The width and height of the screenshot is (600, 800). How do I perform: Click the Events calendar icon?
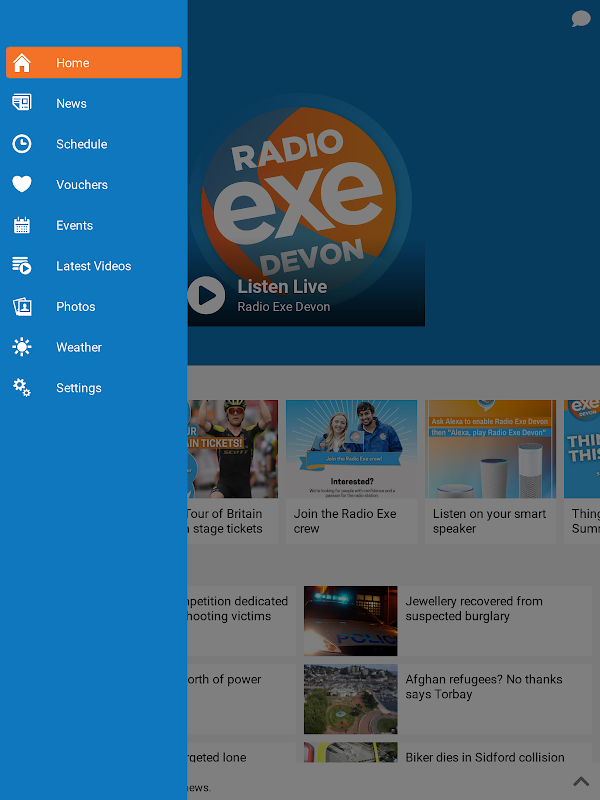(x=21, y=225)
